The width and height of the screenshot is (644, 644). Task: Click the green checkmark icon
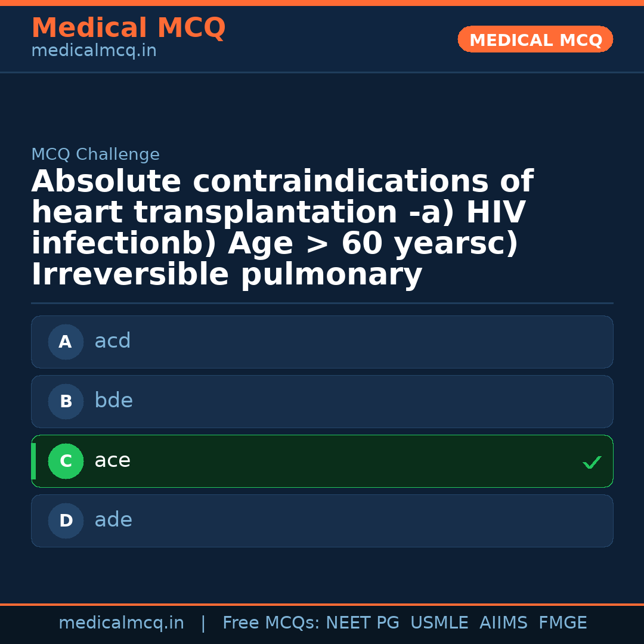pos(592,462)
